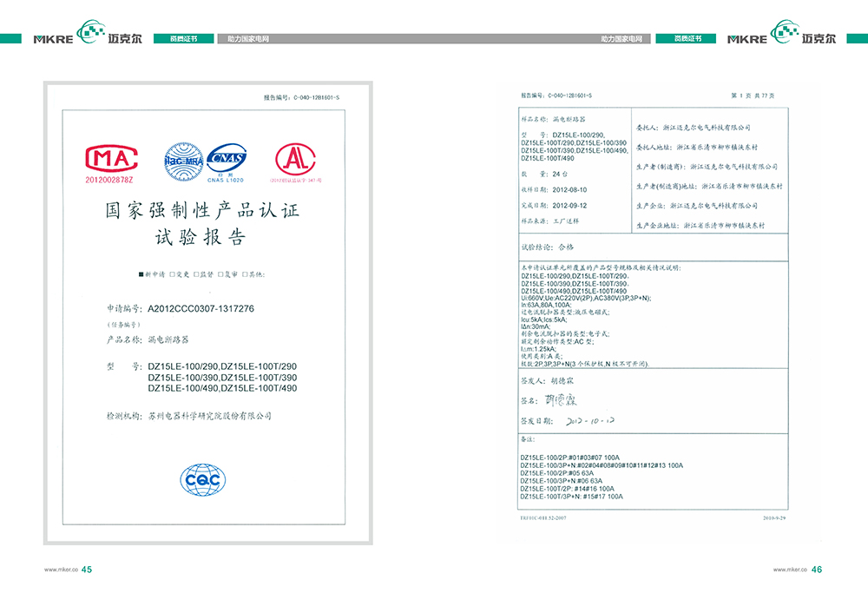Click the spec line In:63A,80A,100A
Screen dimensions: 868x593
[x=546, y=305]
